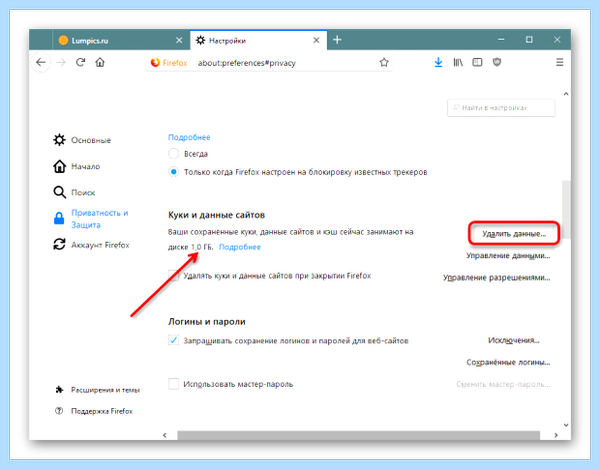Select Только когда Firefox настроен radio option

pos(173,172)
